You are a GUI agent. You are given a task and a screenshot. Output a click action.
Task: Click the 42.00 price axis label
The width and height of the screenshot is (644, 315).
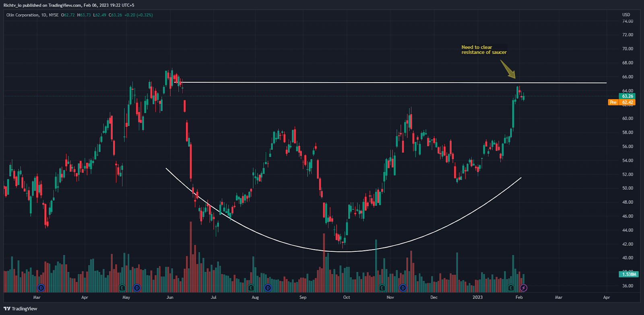pyautogui.click(x=627, y=244)
